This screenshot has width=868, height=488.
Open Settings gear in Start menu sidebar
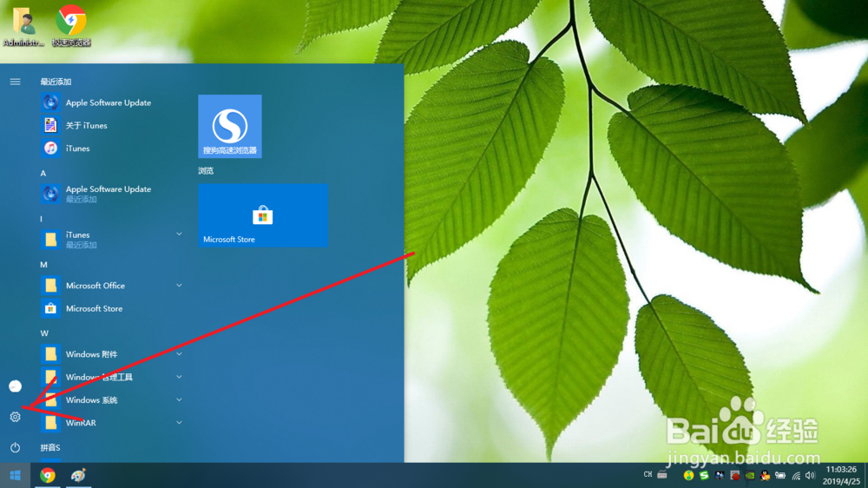tap(15, 417)
